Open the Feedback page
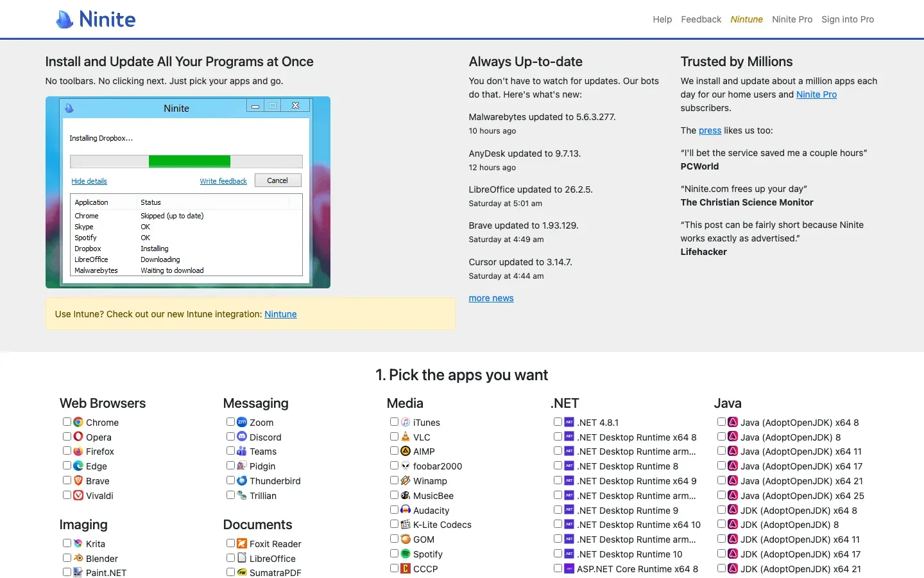This screenshot has width=924, height=578. click(x=701, y=19)
